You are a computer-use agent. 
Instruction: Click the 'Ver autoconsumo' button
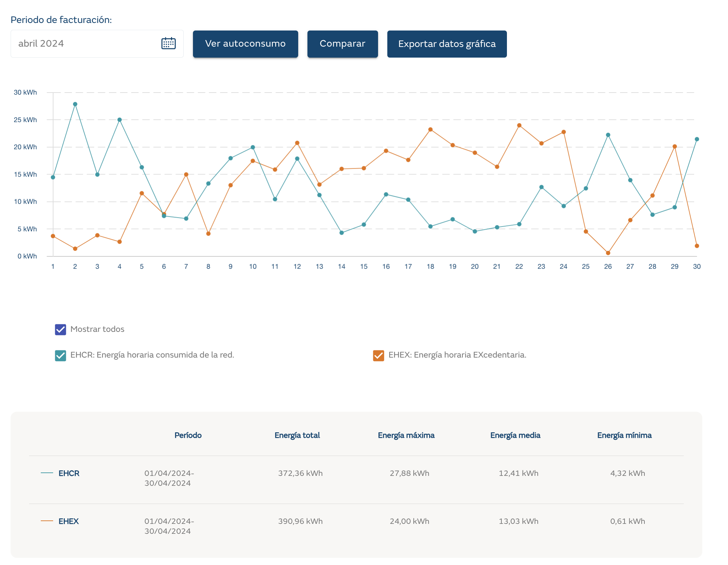coord(245,44)
